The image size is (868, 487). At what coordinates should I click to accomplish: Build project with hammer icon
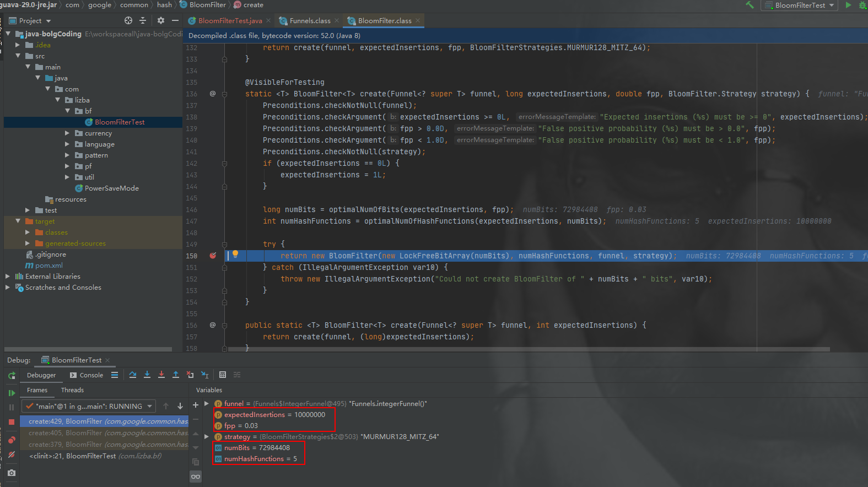click(x=750, y=5)
